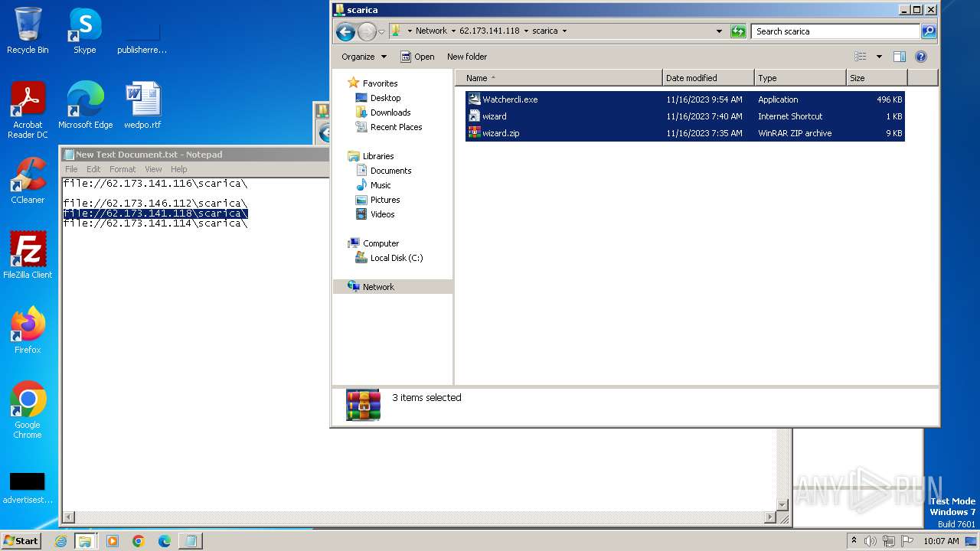980x551 pixels.
Task: Open Chrome from the taskbar
Action: point(139,541)
